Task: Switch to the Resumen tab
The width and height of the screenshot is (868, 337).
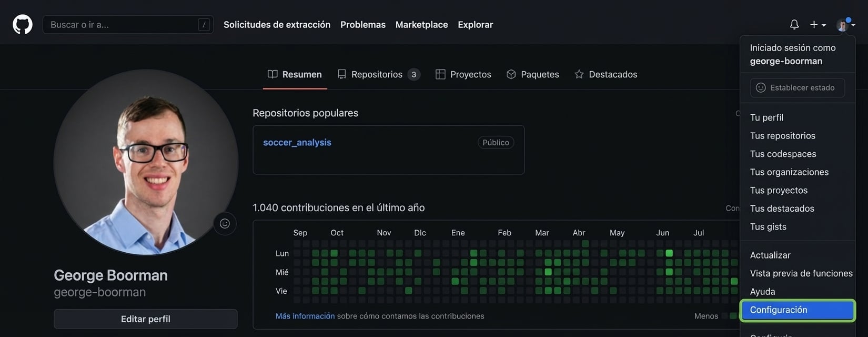Action: (295, 74)
